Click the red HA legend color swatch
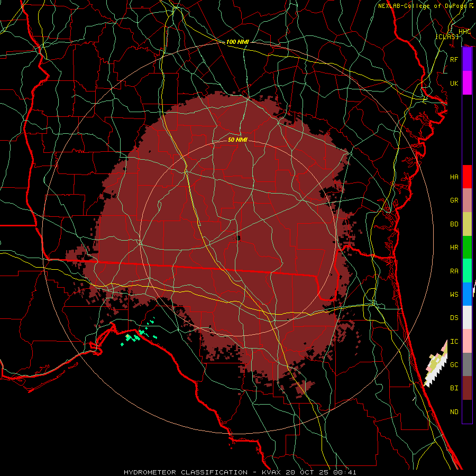 467,177
